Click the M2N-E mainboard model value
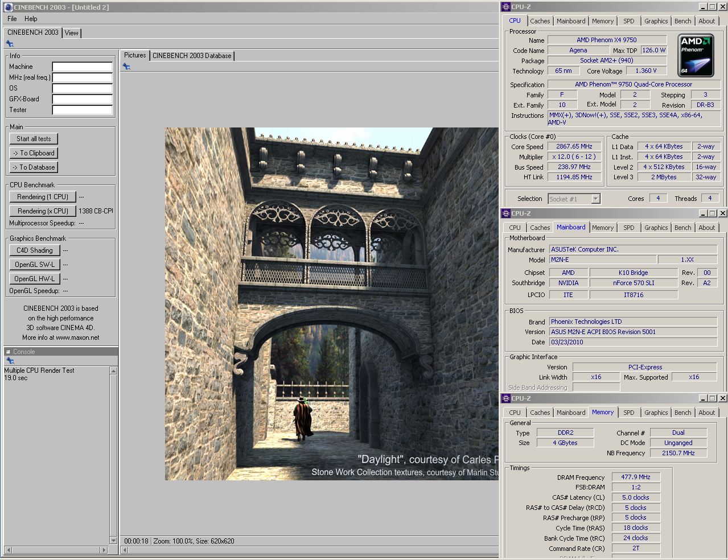This screenshot has height=560, width=728. click(x=602, y=260)
